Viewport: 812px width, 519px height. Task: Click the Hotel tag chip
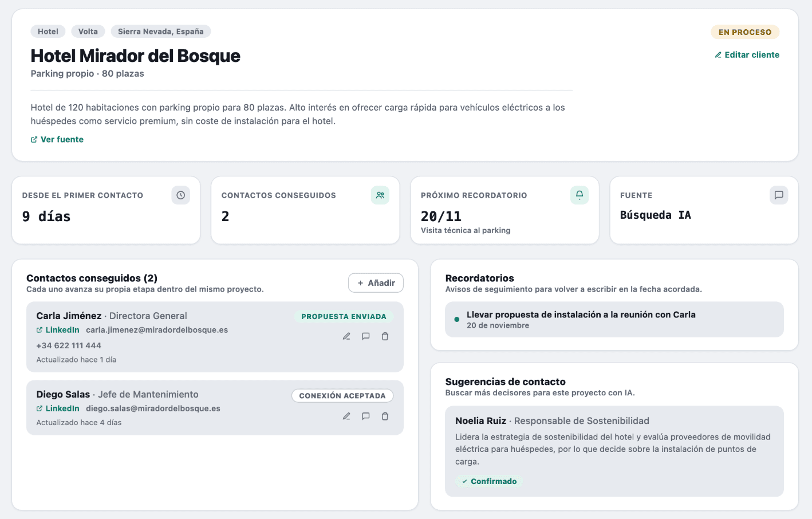pyautogui.click(x=48, y=32)
